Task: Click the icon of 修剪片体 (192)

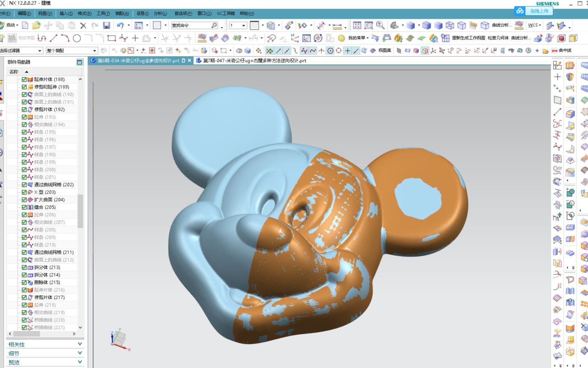Action: (x=30, y=109)
